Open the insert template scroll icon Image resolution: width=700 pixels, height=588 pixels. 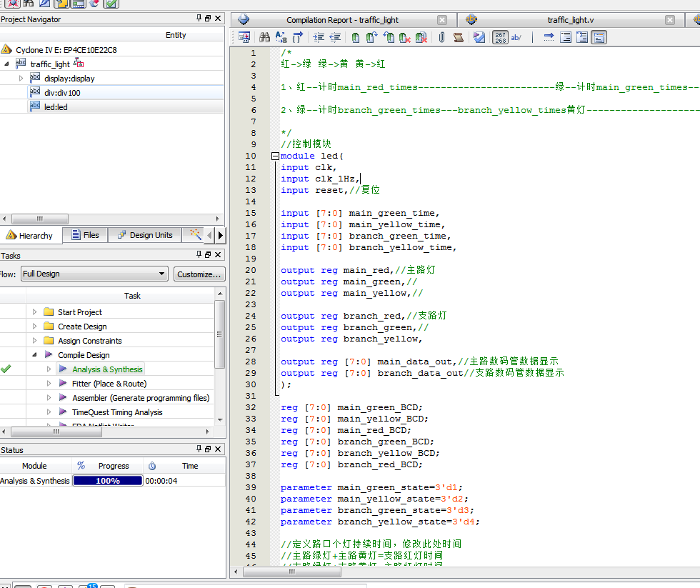pos(459,37)
